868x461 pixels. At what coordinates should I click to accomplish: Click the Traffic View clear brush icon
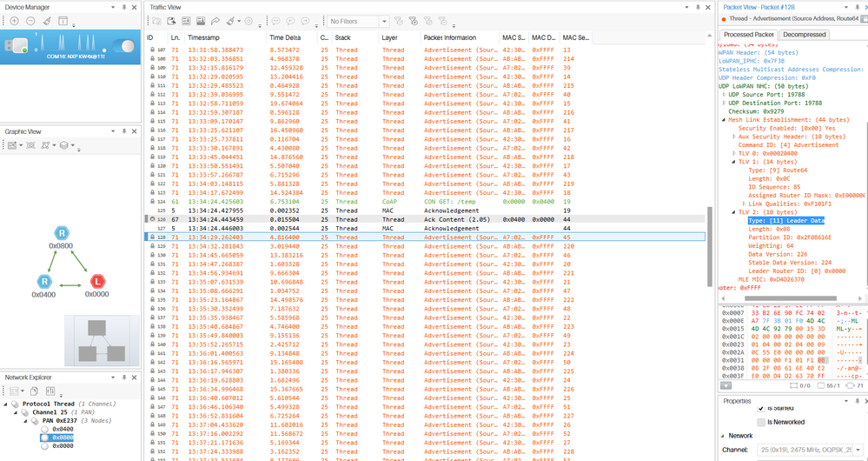[x=230, y=21]
